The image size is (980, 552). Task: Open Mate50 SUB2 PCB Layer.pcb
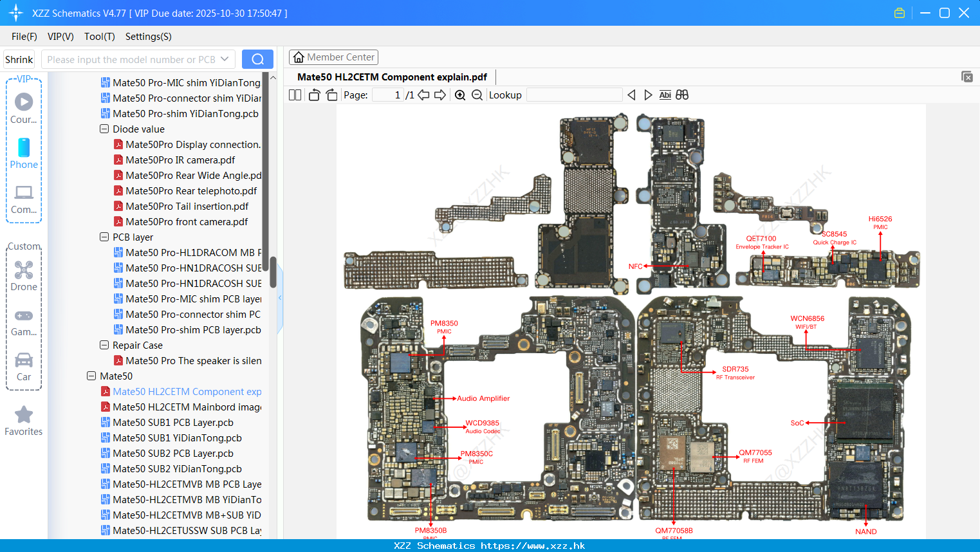pos(167,453)
